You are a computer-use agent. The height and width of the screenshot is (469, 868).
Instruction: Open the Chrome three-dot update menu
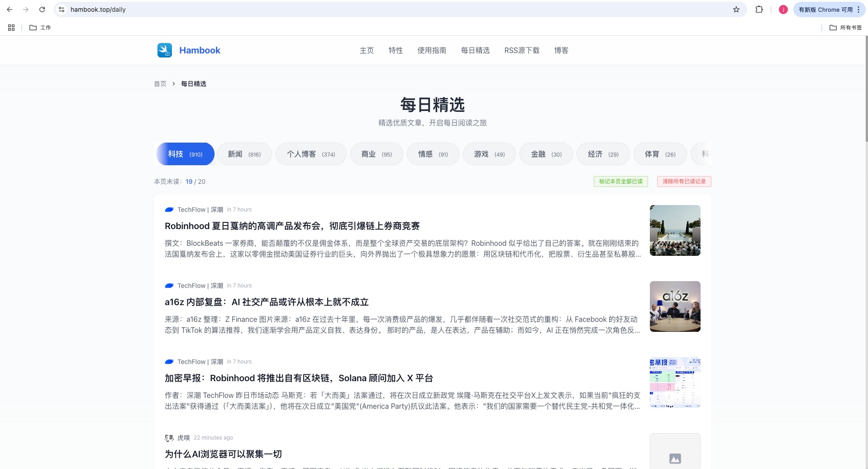tap(858, 10)
